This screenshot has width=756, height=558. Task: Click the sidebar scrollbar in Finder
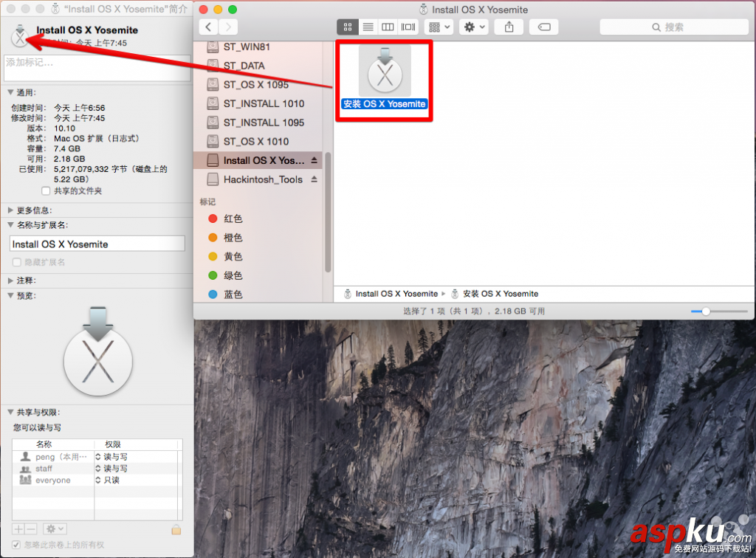[328, 213]
